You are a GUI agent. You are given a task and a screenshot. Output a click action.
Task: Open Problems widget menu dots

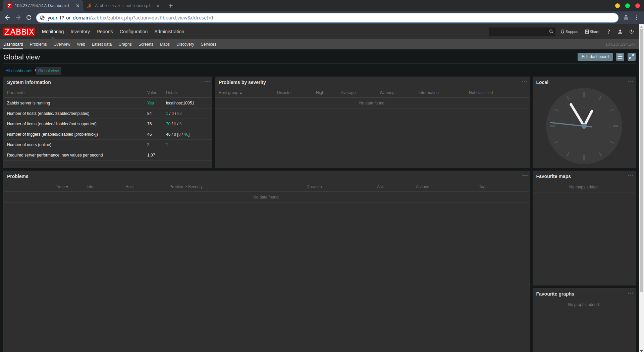tap(525, 176)
